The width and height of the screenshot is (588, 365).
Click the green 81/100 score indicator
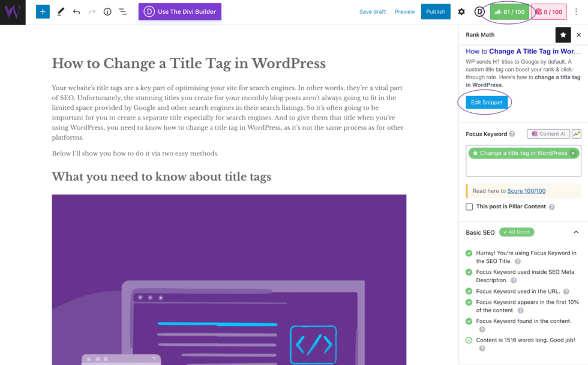[x=509, y=11]
